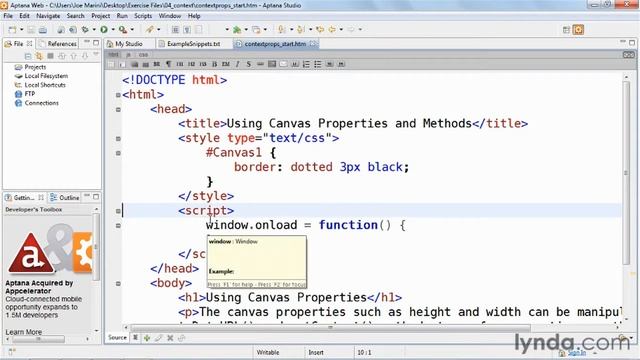
Task: Collapse the style tag fold marker
Action: (118, 138)
